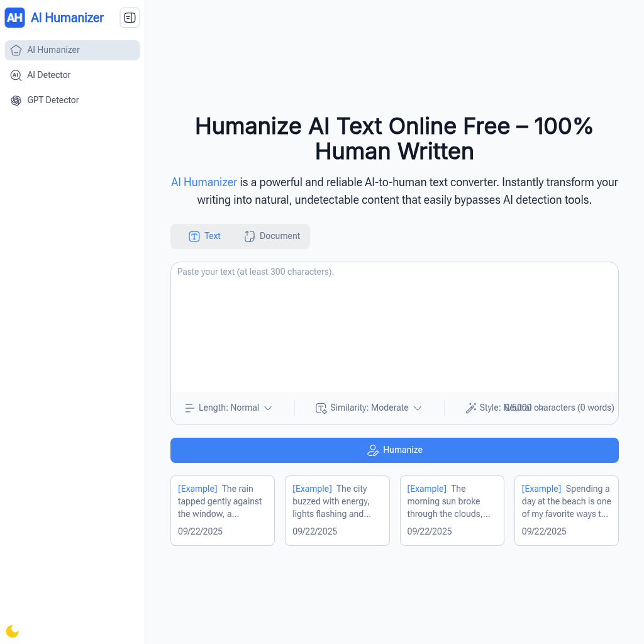Image resolution: width=644 pixels, height=644 pixels.
Task: Click the AI Detector magnifier icon
Action: [x=16, y=75]
